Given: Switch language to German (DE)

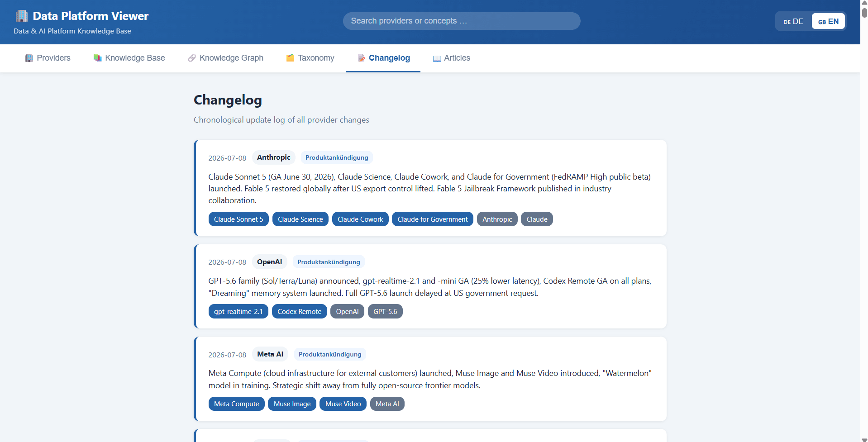Looking at the screenshot, I should (793, 21).
